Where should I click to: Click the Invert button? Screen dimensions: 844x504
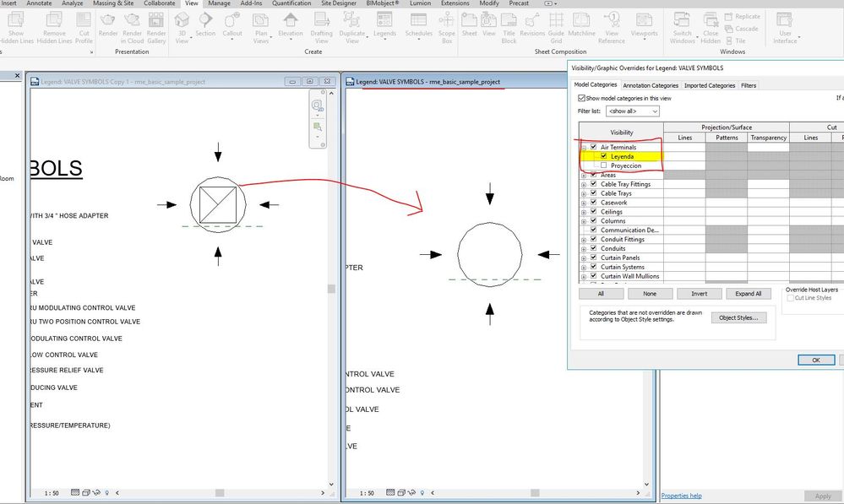[x=700, y=294]
